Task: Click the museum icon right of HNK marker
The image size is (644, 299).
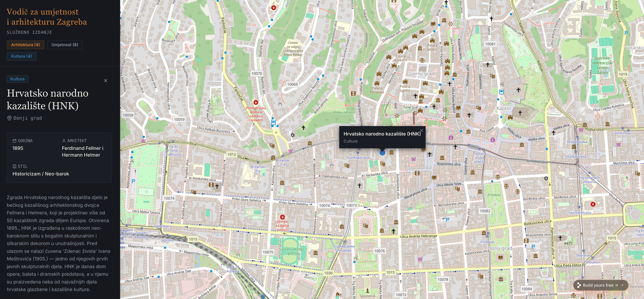Action: (x=392, y=152)
